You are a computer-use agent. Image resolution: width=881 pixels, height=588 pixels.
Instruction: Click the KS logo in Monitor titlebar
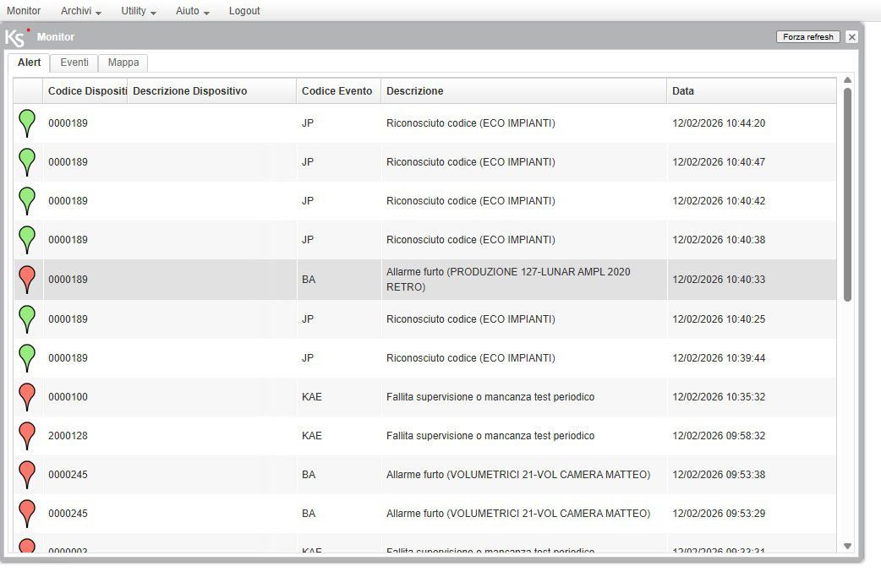[x=17, y=37]
